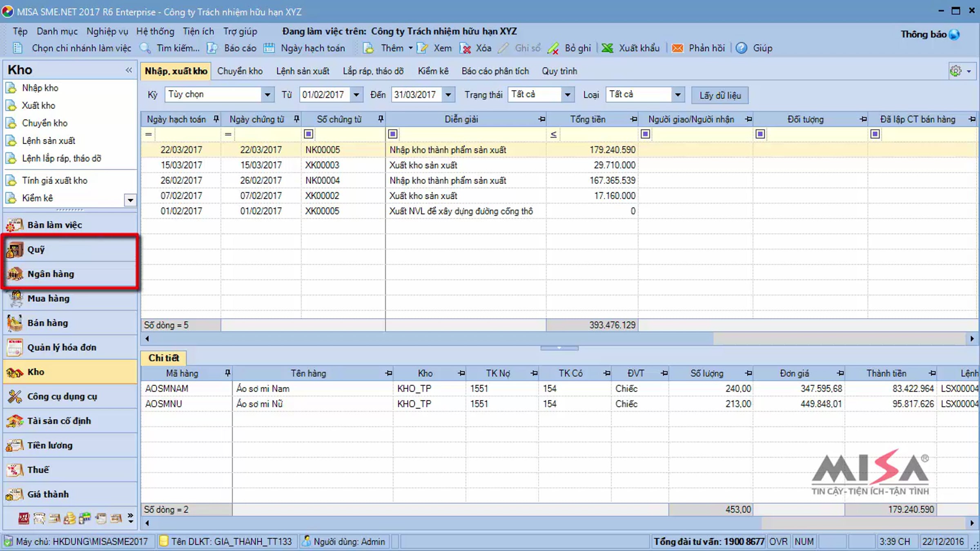Click the settings gear icon above the grid
Image resolution: width=980 pixels, height=551 pixels.
coord(955,71)
